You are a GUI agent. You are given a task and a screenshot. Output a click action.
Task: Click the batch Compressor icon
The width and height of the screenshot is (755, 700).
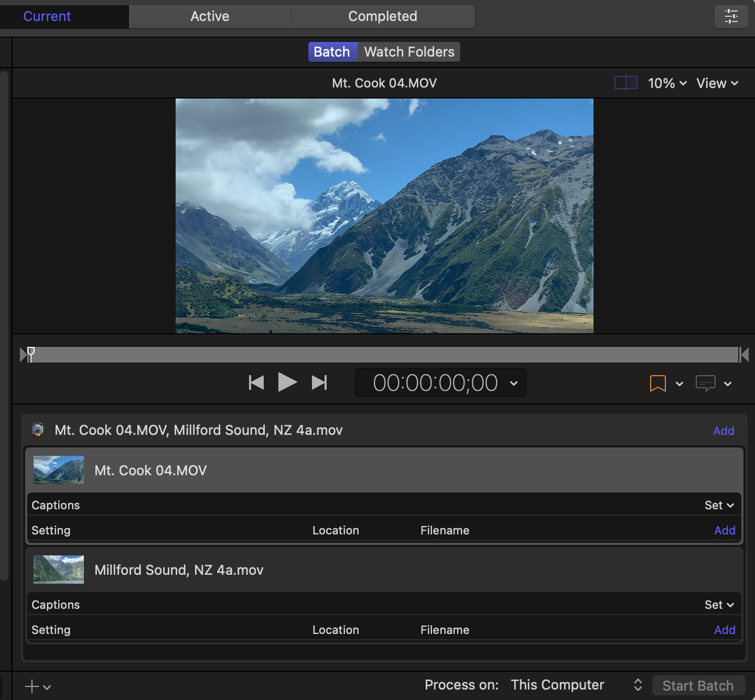[38, 430]
